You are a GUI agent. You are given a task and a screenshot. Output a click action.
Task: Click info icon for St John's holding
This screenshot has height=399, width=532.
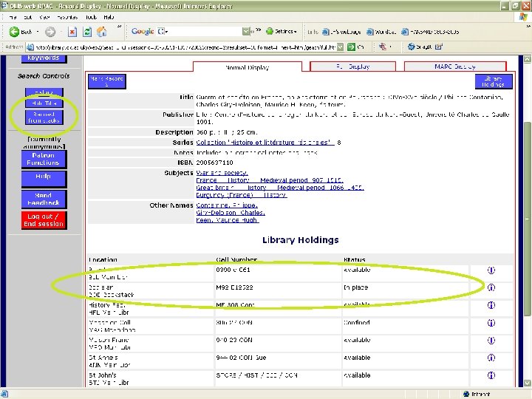[491, 376]
